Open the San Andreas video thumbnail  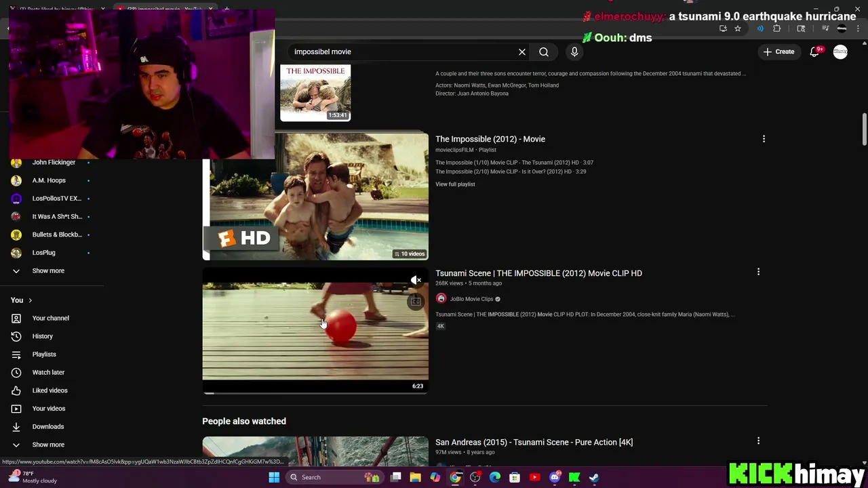coord(315,451)
